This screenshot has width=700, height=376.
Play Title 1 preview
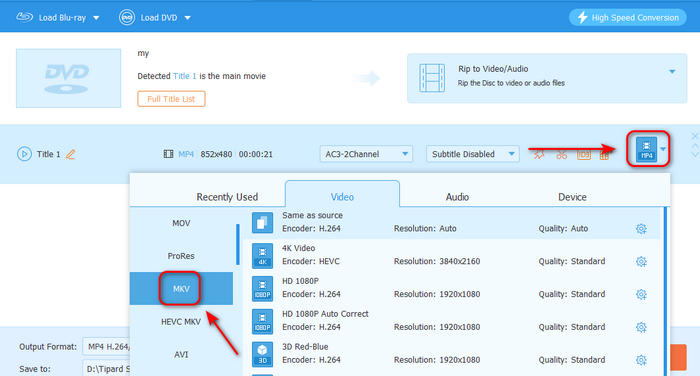(24, 154)
